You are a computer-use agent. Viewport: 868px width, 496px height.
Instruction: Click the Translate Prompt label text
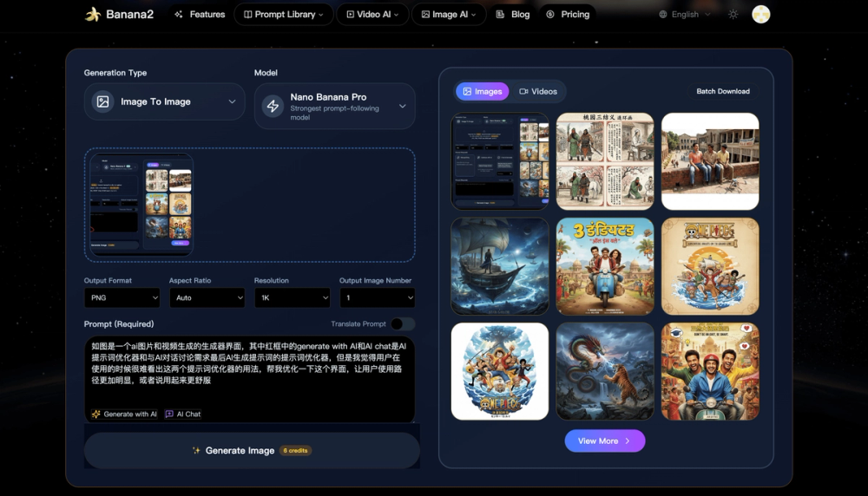click(x=358, y=324)
